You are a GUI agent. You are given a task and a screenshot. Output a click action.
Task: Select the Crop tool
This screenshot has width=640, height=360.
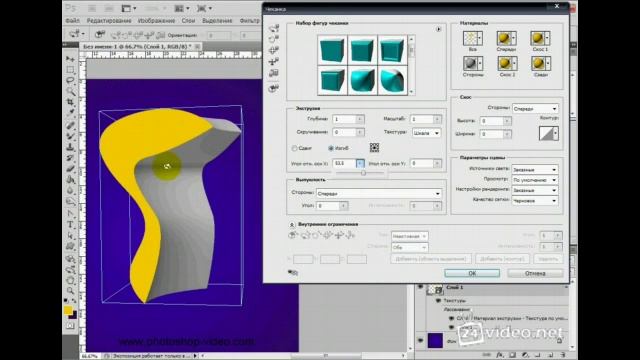pos(71,102)
